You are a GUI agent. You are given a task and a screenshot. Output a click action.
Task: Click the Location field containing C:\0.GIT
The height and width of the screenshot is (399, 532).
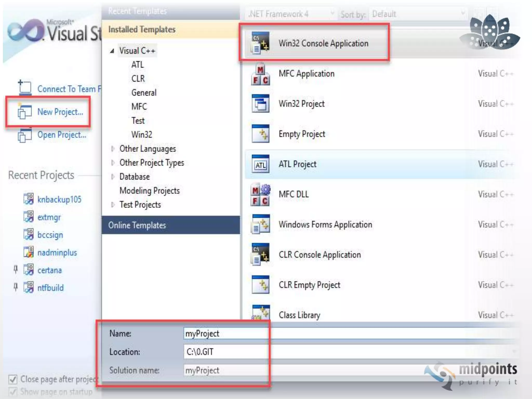point(348,352)
